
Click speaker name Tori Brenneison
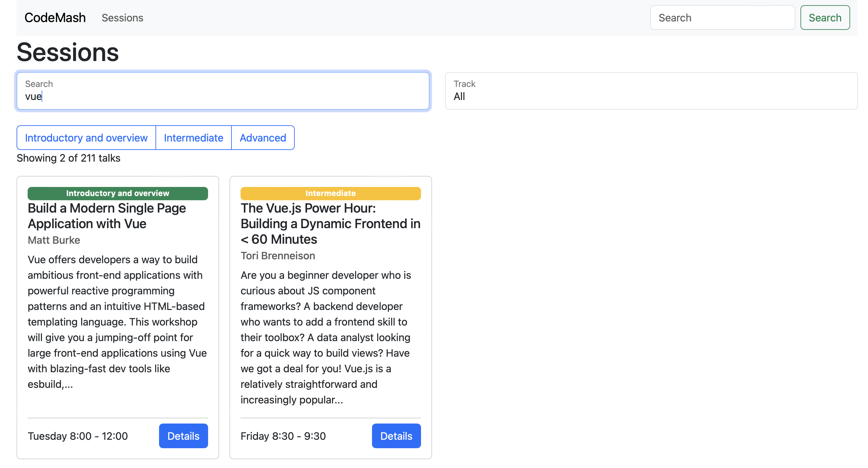click(278, 256)
